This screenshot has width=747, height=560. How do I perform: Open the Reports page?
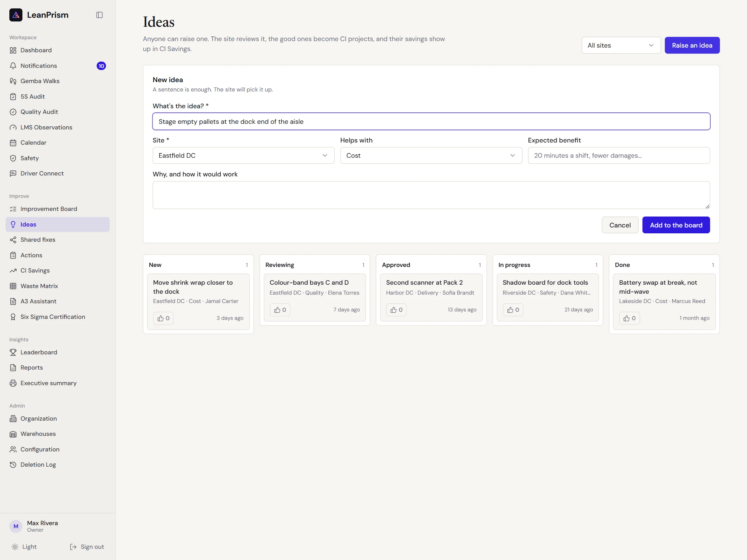click(x=58, y=367)
